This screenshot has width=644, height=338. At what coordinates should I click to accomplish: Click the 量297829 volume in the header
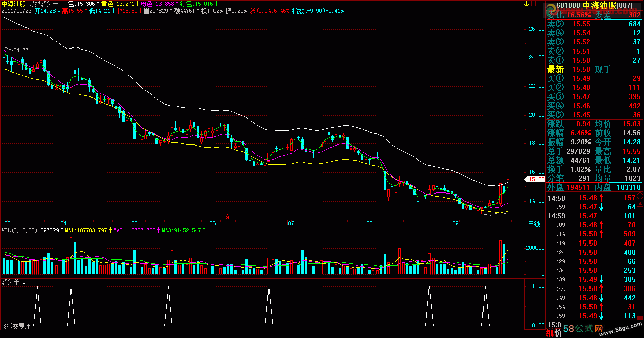click(x=155, y=10)
